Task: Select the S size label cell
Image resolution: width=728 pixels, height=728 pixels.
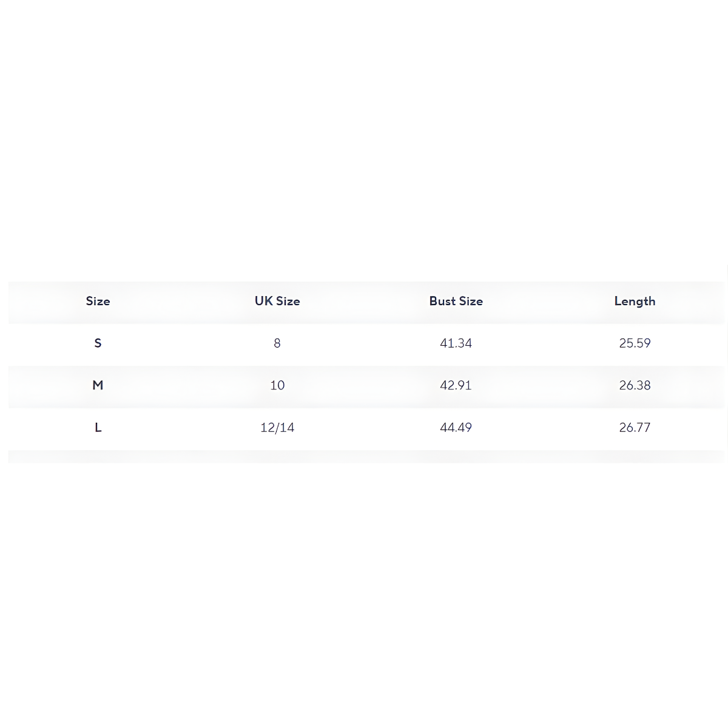Action: coord(98,343)
